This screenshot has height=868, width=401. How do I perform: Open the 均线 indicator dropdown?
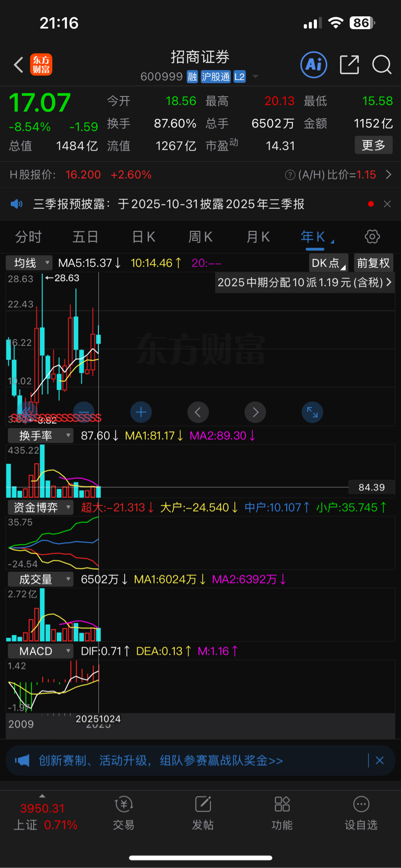29,263
